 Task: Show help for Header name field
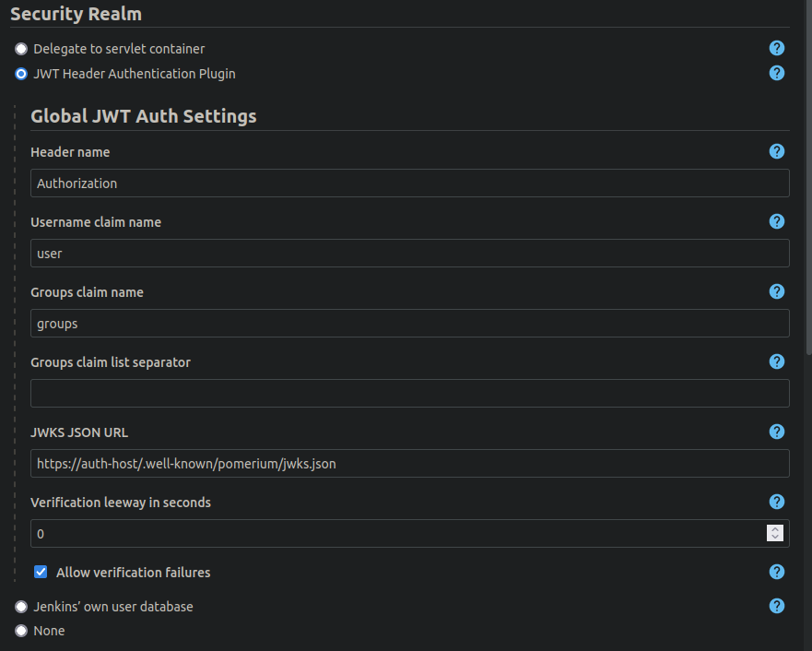point(776,151)
